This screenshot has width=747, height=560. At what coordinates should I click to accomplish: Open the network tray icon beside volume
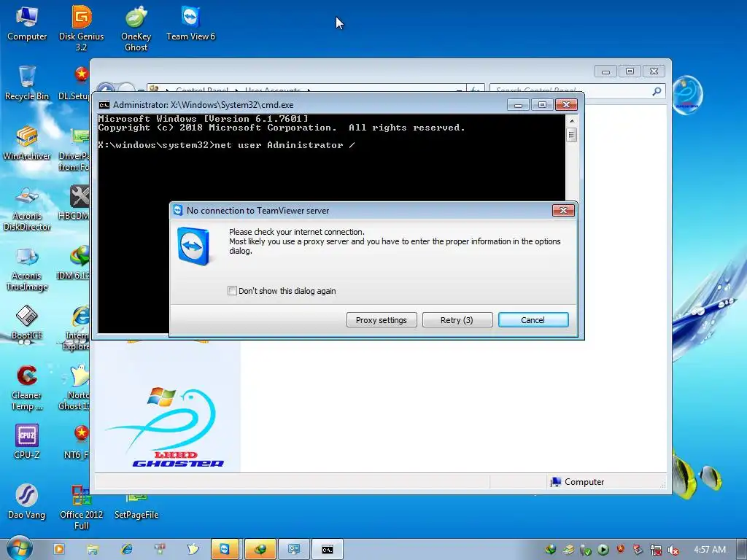click(656, 550)
